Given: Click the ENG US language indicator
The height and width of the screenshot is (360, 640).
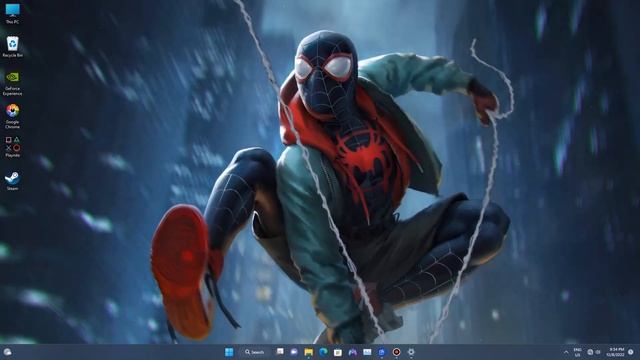Looking at the screenshot, I should 578,352.
